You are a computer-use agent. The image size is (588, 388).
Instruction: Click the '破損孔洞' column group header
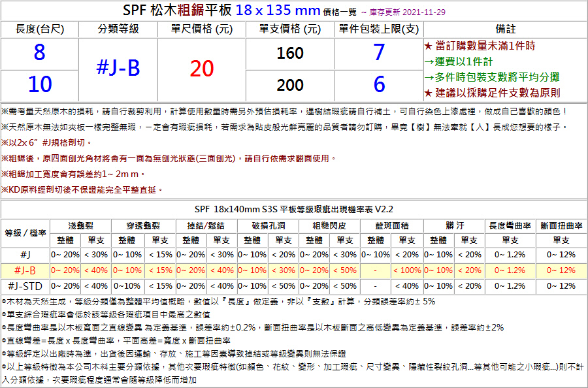pos(268,225)
